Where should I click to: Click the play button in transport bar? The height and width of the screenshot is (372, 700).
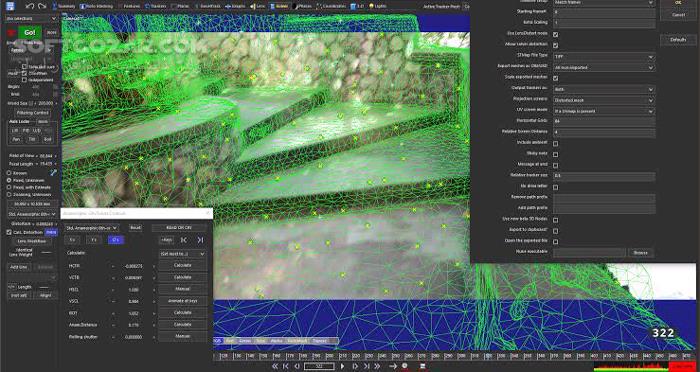(343, 366)
